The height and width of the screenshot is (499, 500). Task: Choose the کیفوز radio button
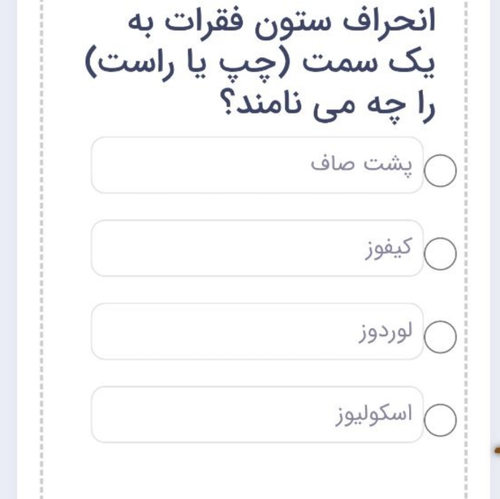[x=440, y=254]
